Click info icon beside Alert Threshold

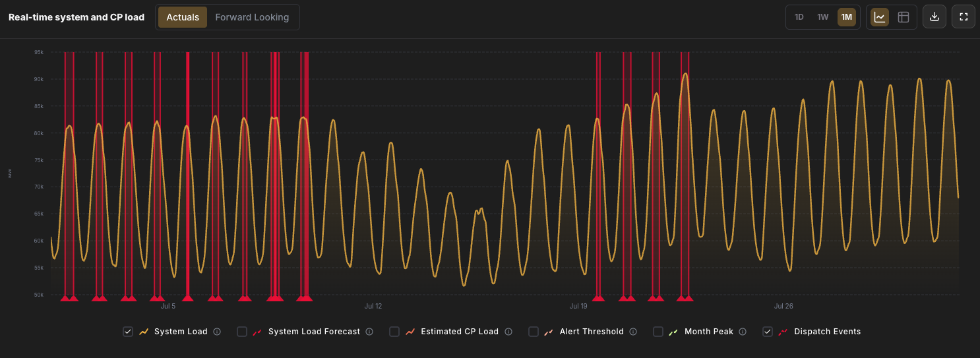(633, 332)
